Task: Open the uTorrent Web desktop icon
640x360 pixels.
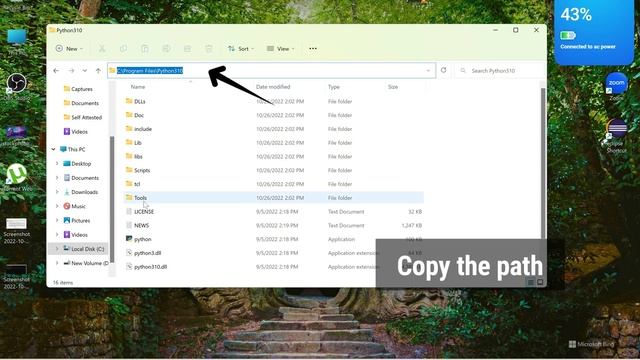Action: click(17, 178)
